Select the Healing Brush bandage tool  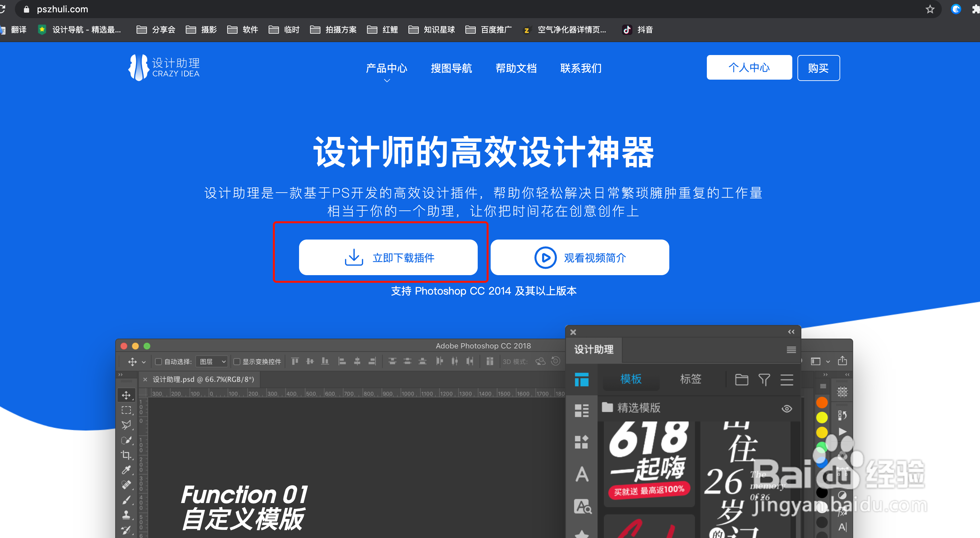[126, 485]
